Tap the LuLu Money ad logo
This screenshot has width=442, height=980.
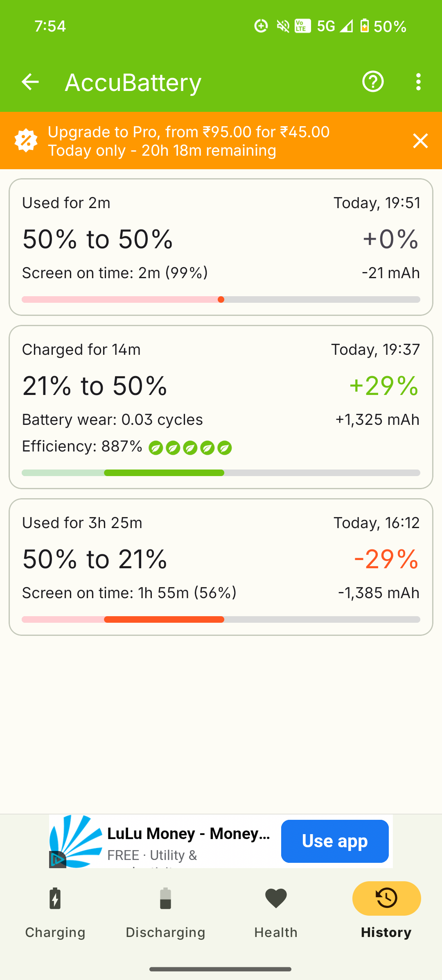(76, 841)
